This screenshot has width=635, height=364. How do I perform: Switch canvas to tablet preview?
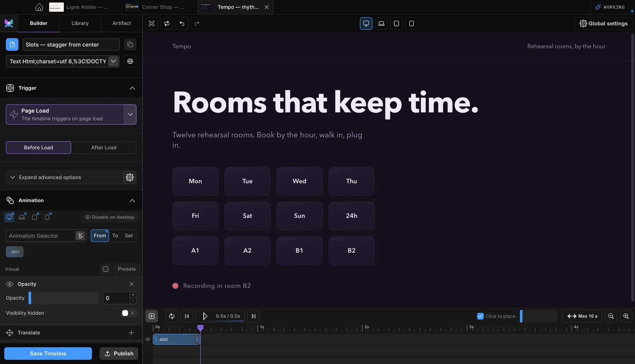[396, 23]
